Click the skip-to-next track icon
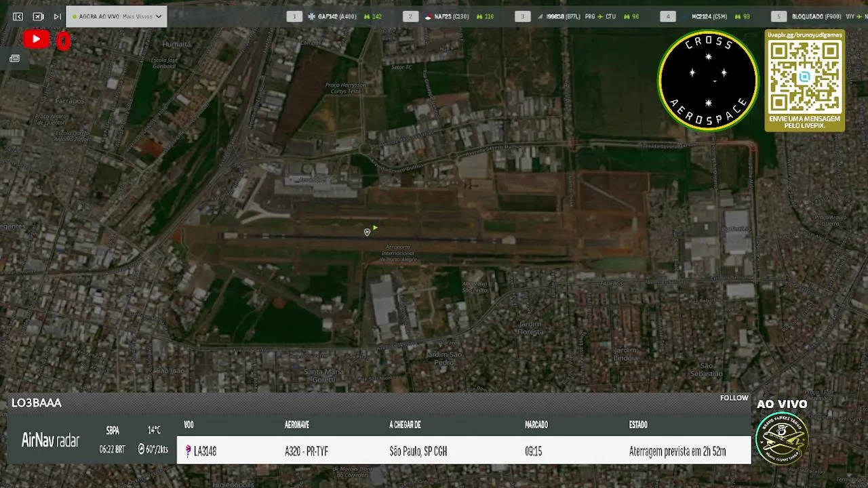 [57, 16]
